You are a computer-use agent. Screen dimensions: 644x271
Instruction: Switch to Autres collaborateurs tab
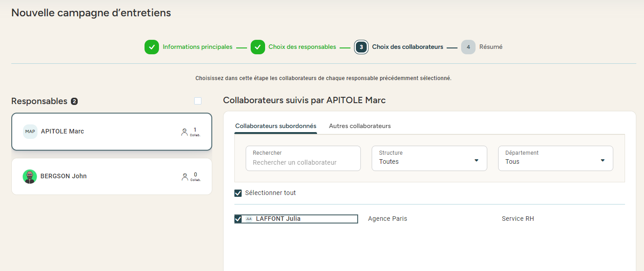(x=359, y=126)
